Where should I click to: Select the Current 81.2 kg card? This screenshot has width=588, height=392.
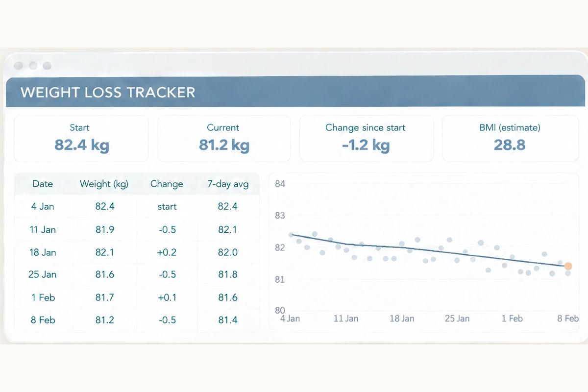224,138
